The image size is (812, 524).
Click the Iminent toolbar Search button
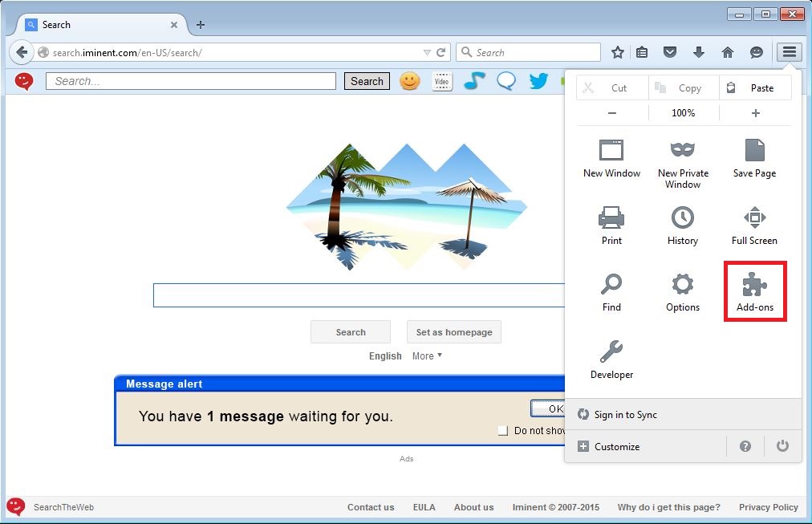click(x=367, y=81)
